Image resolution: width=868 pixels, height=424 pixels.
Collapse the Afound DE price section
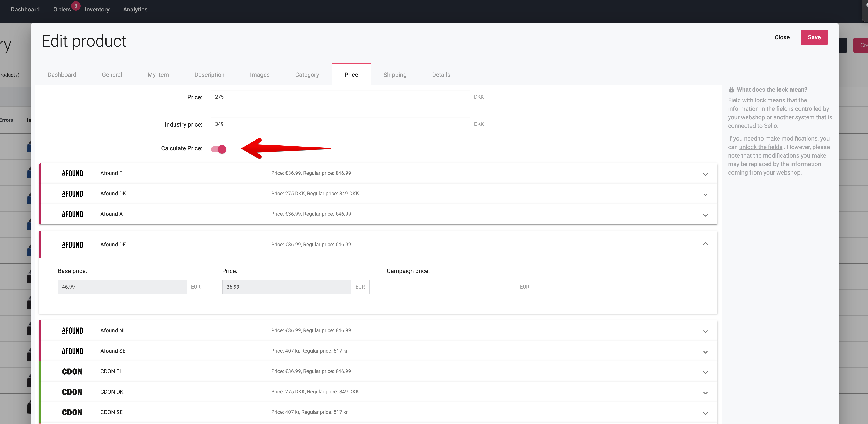[x=705, y=243]
